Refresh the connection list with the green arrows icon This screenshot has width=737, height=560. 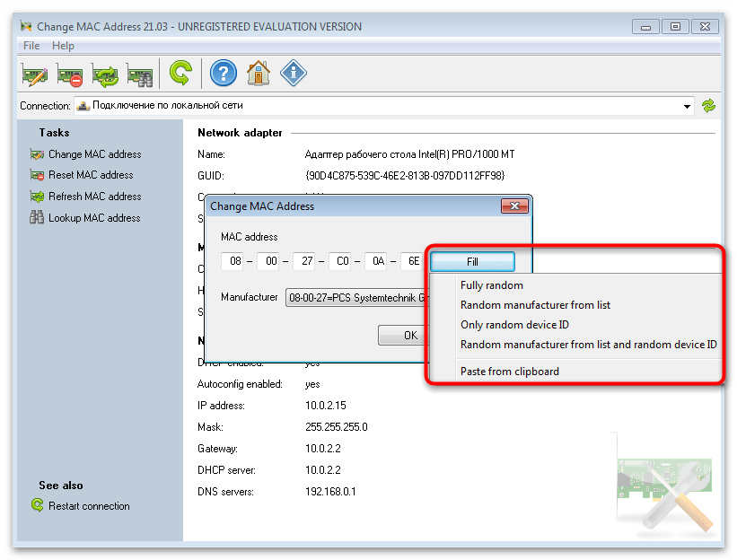pos(708,106)
